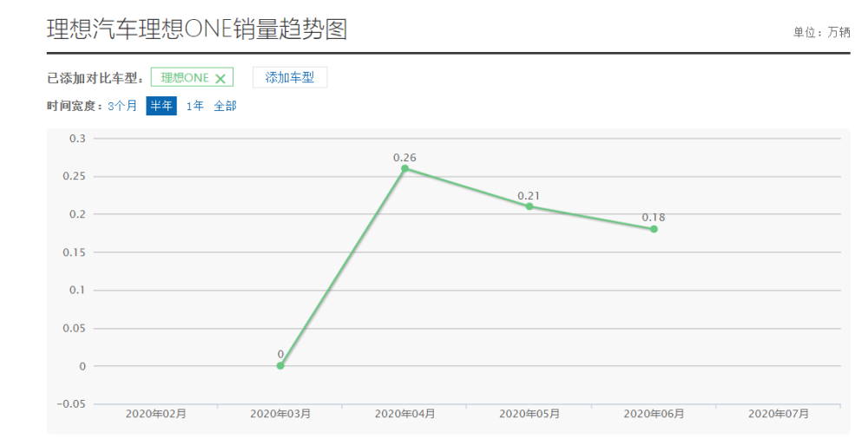Click the 0 data point for March
The image size is (868, 445).
pos(280,366)
